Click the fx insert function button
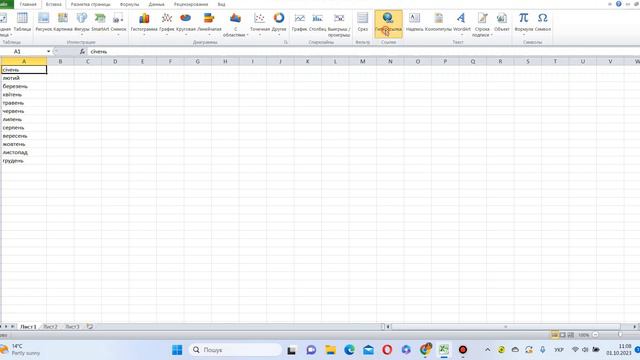Viewport: 640px width, 360px height. [x=82, y=51]
